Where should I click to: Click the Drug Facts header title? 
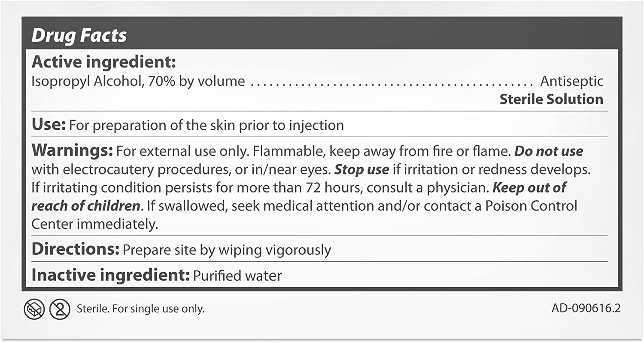(x=79, y=36)
